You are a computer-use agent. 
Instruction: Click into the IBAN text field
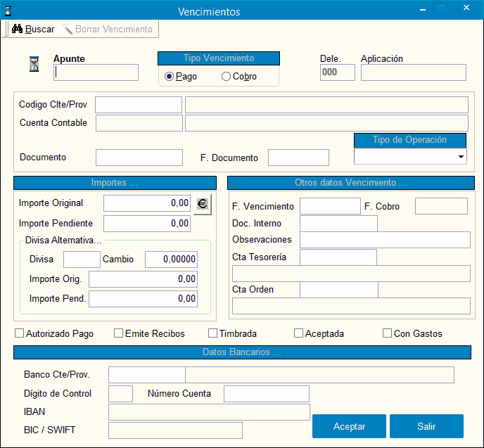point(209,412)
